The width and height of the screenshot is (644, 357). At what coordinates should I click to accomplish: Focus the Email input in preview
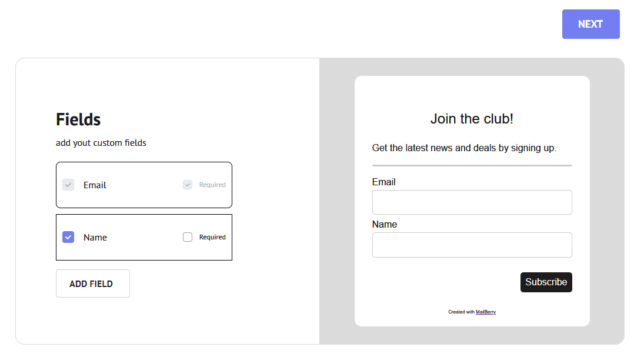coord(472,202)
